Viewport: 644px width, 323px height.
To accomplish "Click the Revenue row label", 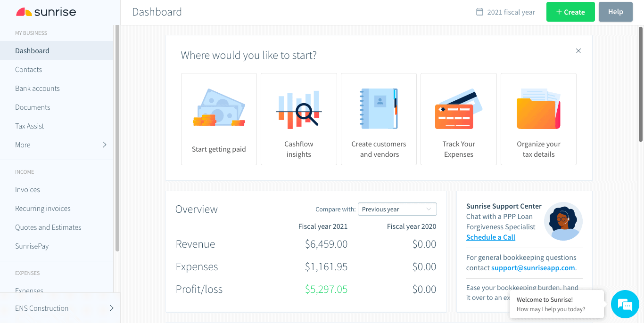I will [x=195, y=244].
